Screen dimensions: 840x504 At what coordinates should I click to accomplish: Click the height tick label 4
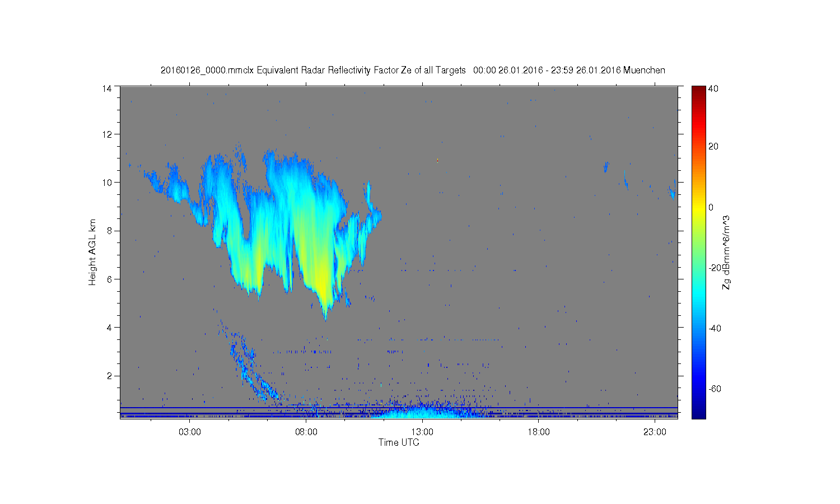(109, 327)
